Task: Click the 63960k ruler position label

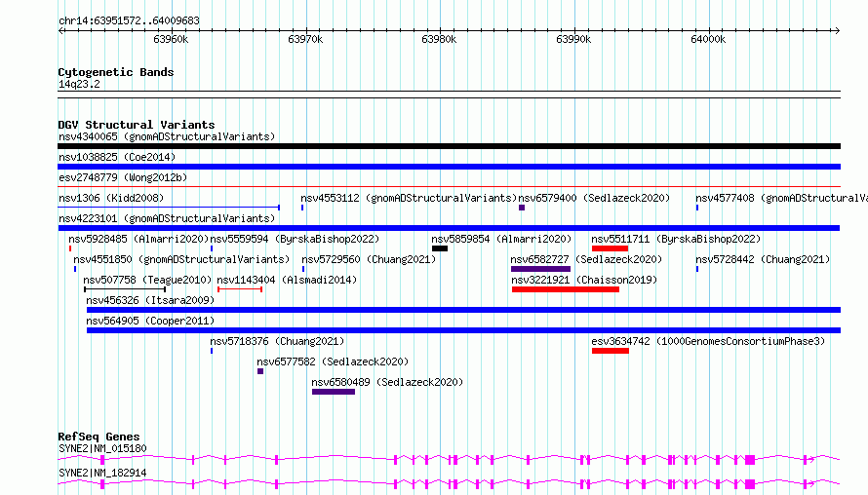Action: (171, 39)
